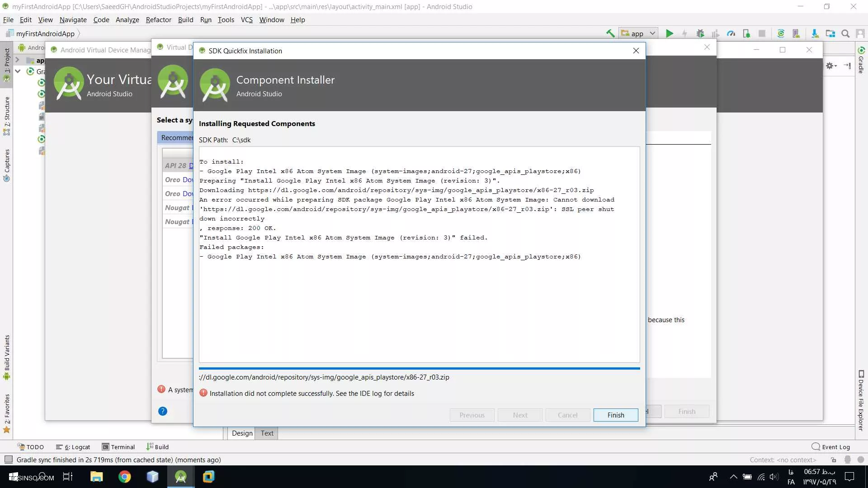Open the Refactor menu

click(158, 20)
